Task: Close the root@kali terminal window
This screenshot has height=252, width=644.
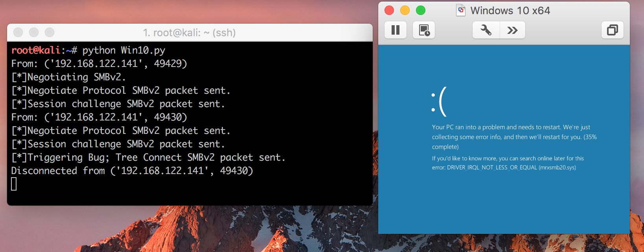Action: click(x=18, y=32)
